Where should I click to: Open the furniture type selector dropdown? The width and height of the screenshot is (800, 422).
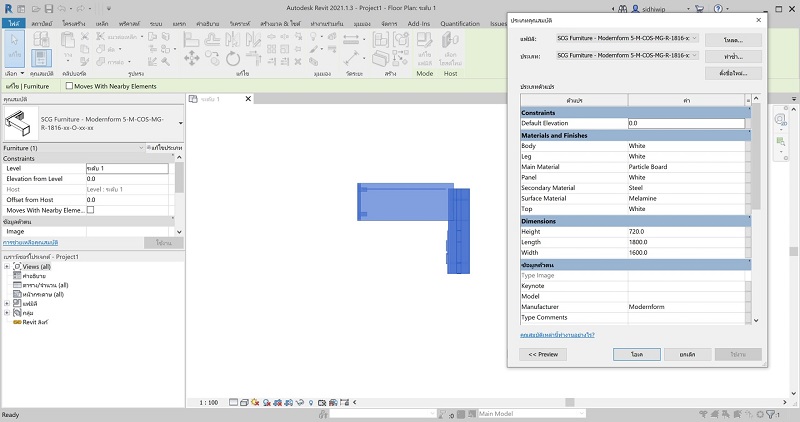pyautogui.click(x=181, y=123)
